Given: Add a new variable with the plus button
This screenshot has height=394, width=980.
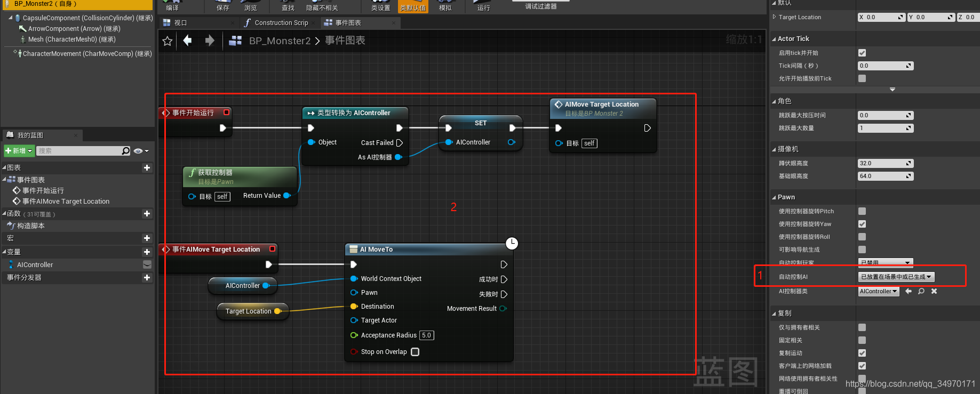Looking at the screenshot, I should pyautogui.click(x=147, y=252).
